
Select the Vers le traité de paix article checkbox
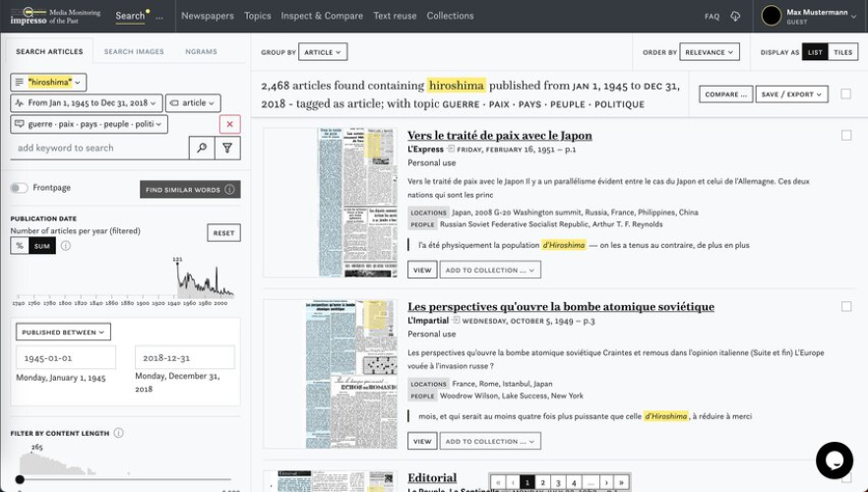point(846,135)
